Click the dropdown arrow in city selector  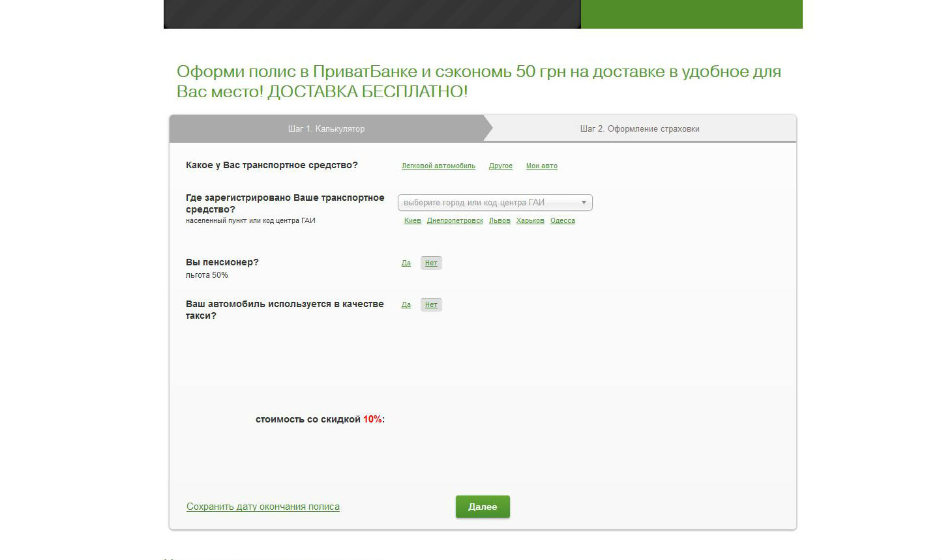click(584, 203)
